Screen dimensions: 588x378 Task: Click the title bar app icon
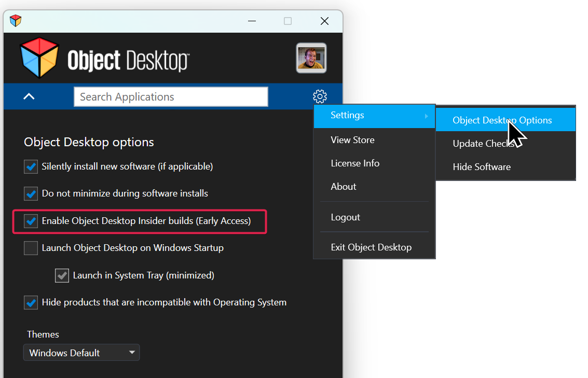point(16,21)
